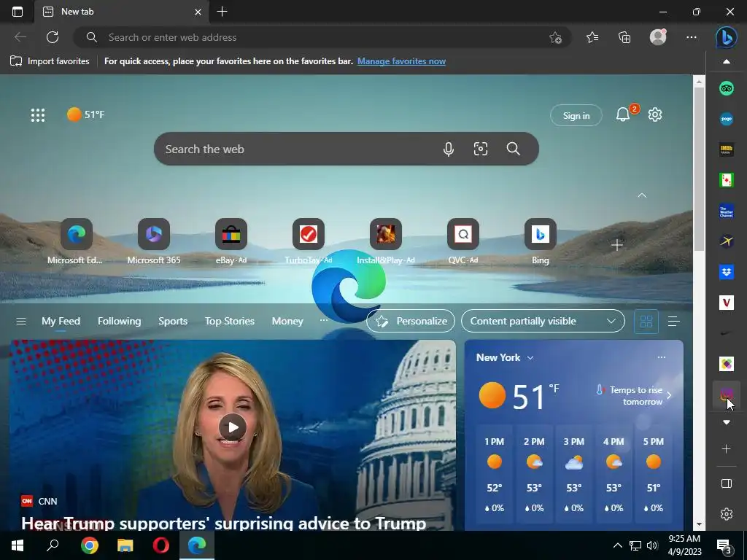Show more feed categories ellipsis

(323, 320)
